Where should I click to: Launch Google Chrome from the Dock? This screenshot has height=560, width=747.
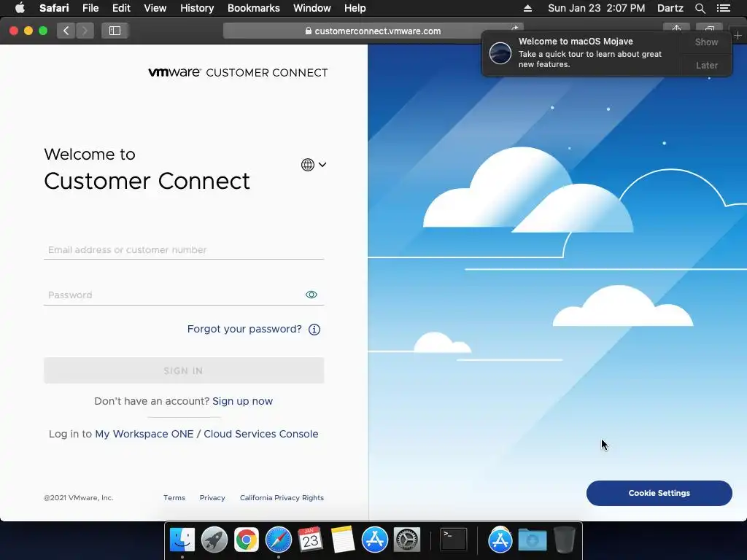coord(247,540)
